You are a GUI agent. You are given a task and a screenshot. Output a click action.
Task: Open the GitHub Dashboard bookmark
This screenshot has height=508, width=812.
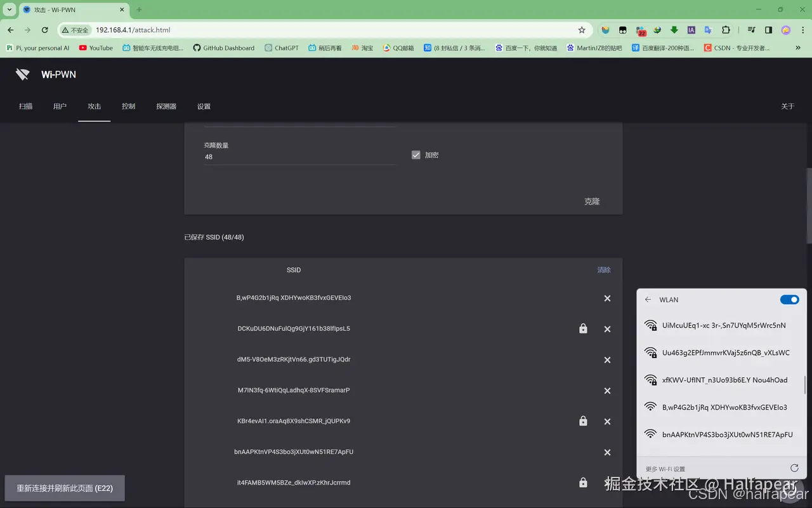[x=223, y=48]
